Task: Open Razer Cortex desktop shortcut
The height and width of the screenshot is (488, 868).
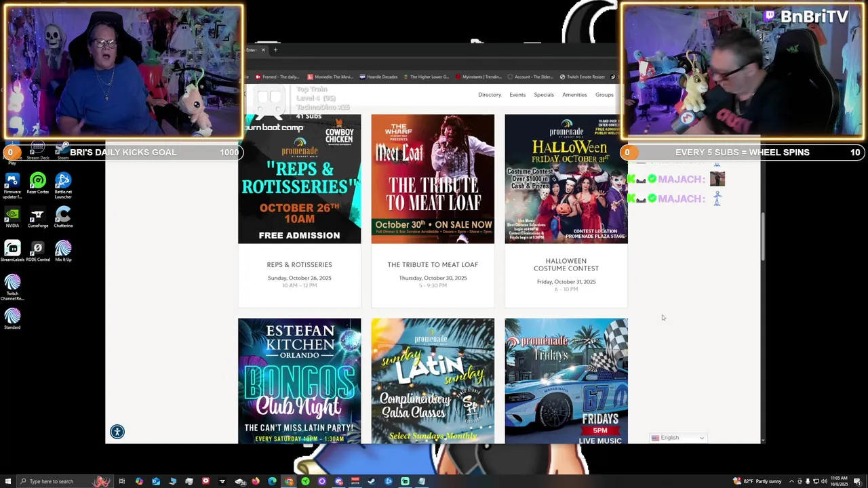Action: [38, 184]
